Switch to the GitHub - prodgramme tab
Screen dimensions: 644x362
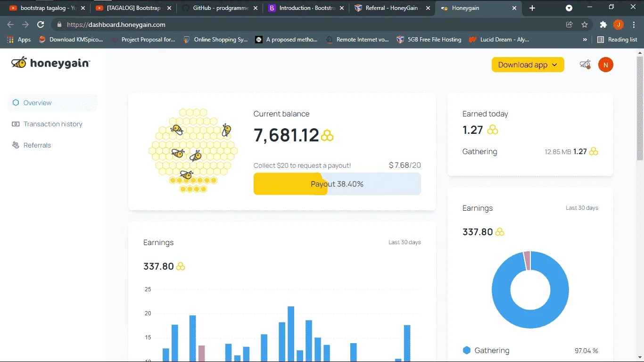pos(220,8)
